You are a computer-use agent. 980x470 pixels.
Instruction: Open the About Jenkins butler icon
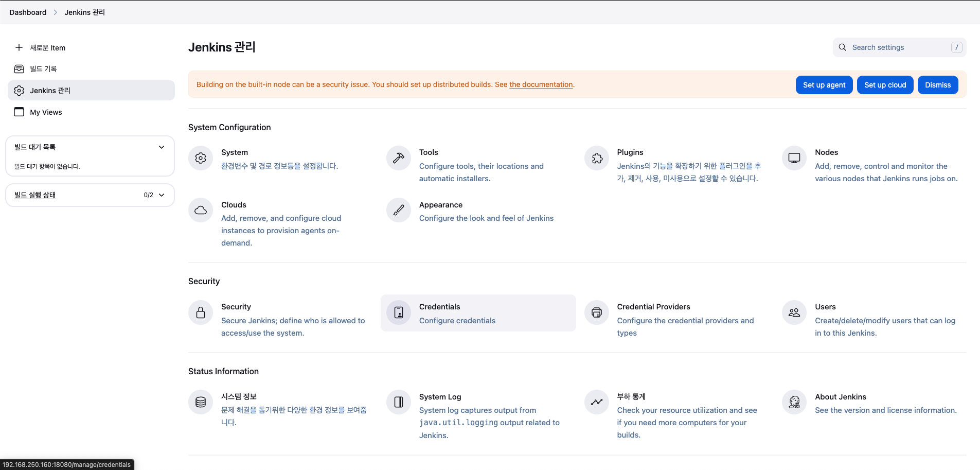point(794,402)
